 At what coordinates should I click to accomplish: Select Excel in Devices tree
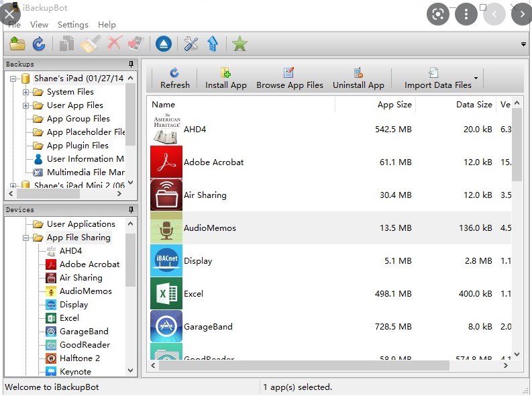click(69, 318)
